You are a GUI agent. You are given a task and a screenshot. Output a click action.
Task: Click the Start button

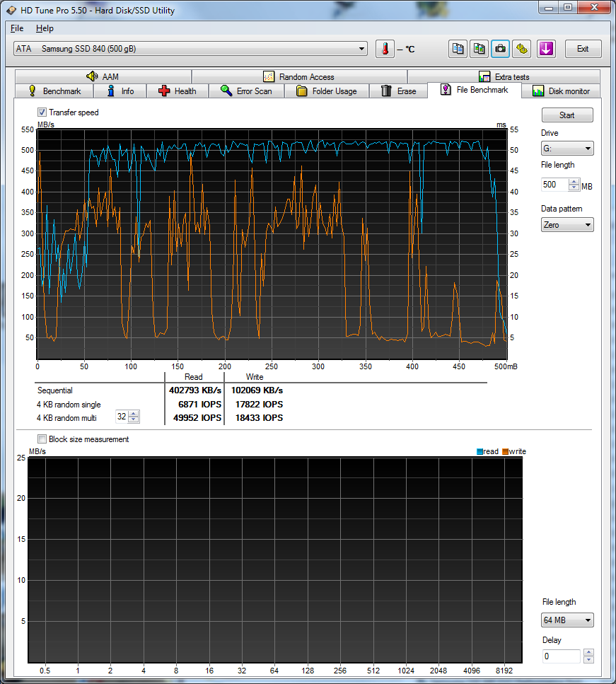click(x=567, y=115)
